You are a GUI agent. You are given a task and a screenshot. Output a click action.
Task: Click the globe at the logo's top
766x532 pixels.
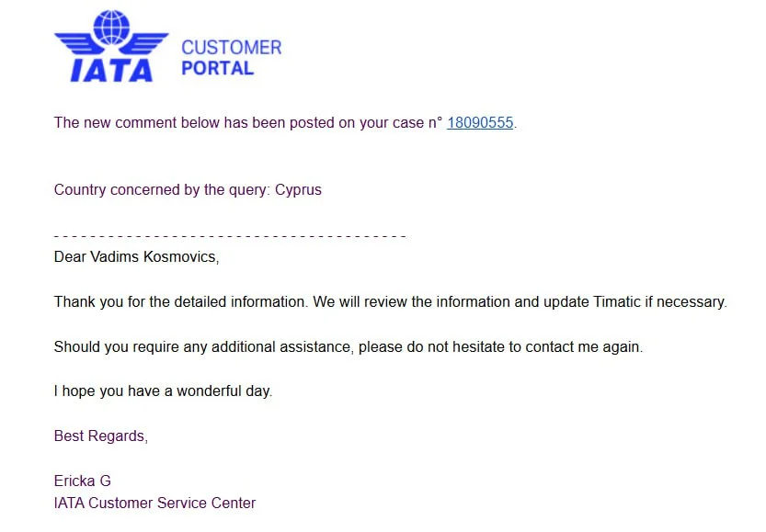pyautogui.click(x=112, y=26)
